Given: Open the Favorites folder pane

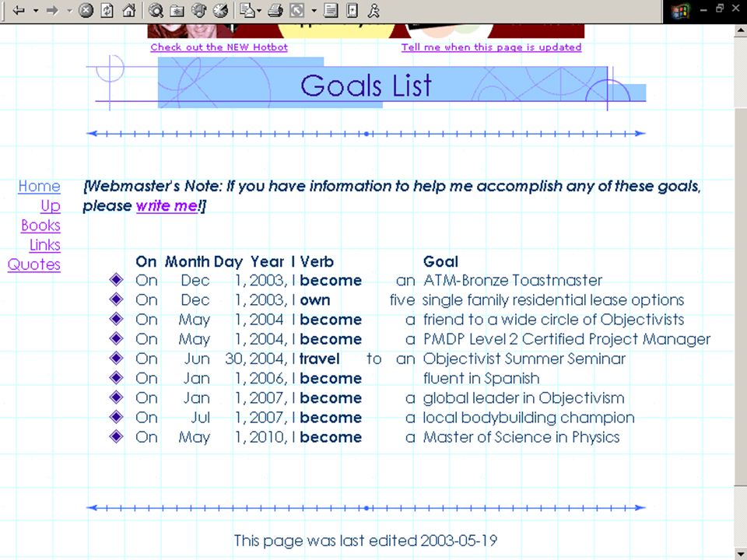Looking at the screenshot, I should [x=177, y=10].
